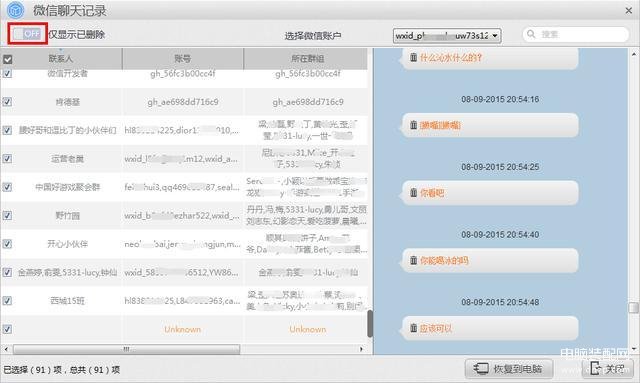
Task: Select contact 野竹园 in the list
Action: tap(67, 216)
